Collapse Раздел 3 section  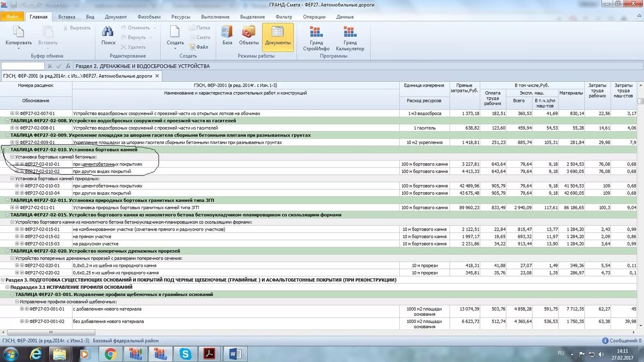tap(3, 280)
